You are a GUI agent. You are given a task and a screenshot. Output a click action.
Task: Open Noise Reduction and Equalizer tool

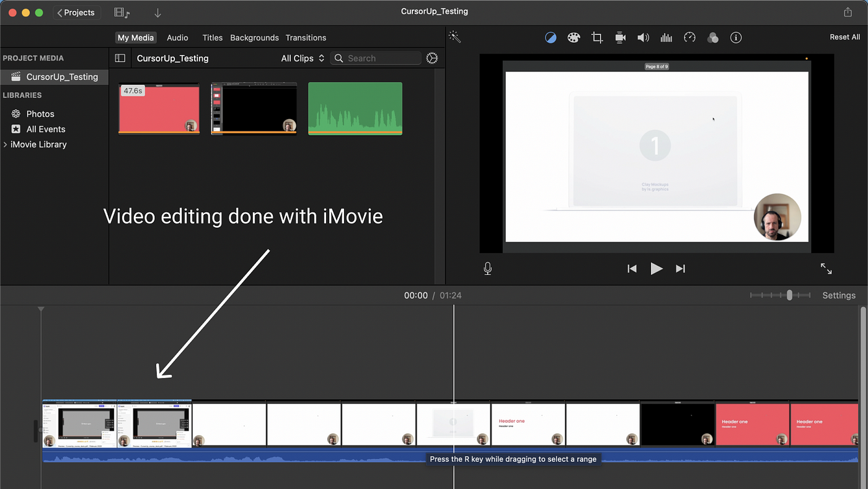coord(666,38)
